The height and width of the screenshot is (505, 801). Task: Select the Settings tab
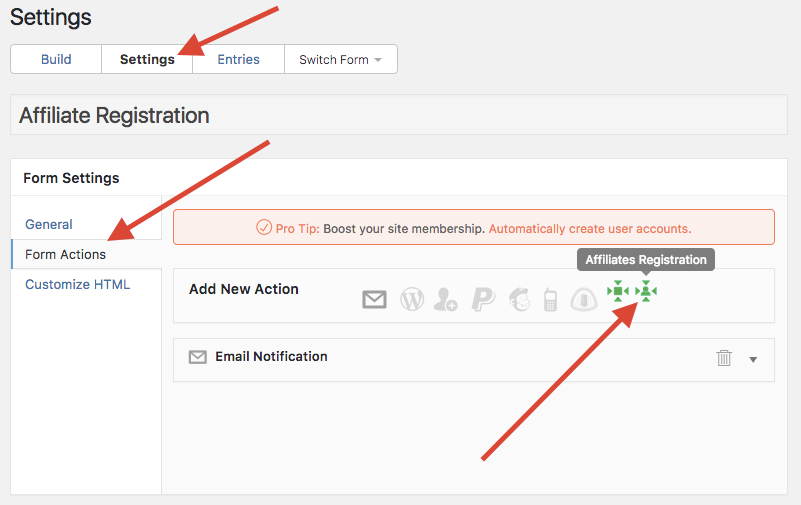(147, 59)
